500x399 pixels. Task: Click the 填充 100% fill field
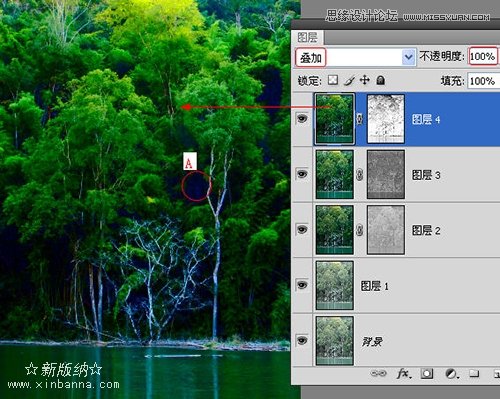484,81
